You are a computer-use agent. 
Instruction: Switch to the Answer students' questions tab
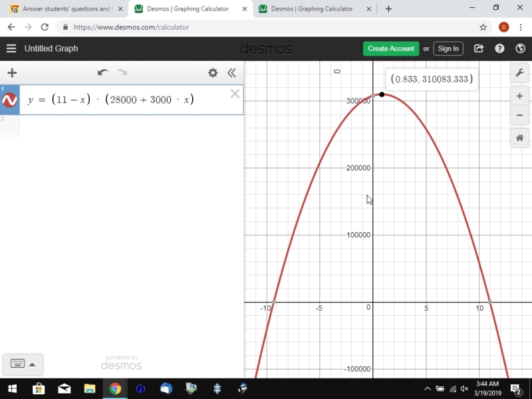[66, 9]
